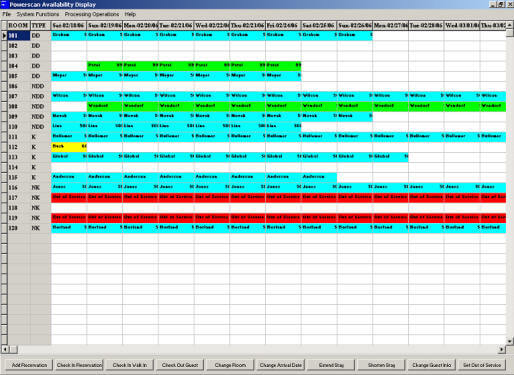Select room 117 Out of Service cell Sat 02/18/06
The width and height of the screenshot is (514, 375).
(69, 198)
